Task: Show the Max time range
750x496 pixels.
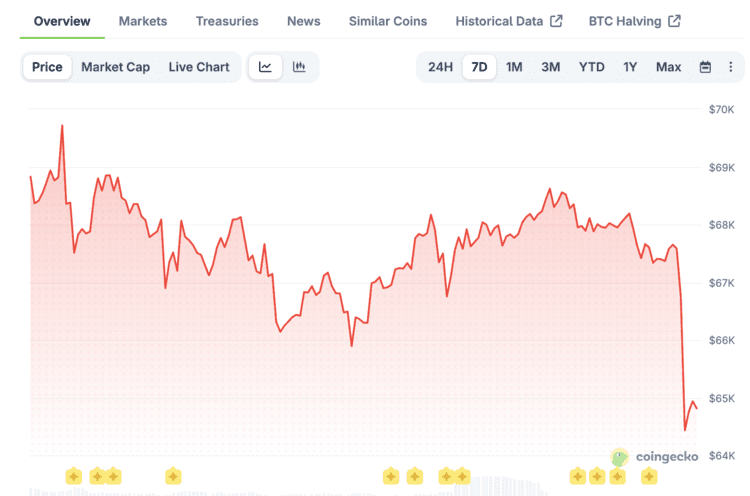Action: 668,67
